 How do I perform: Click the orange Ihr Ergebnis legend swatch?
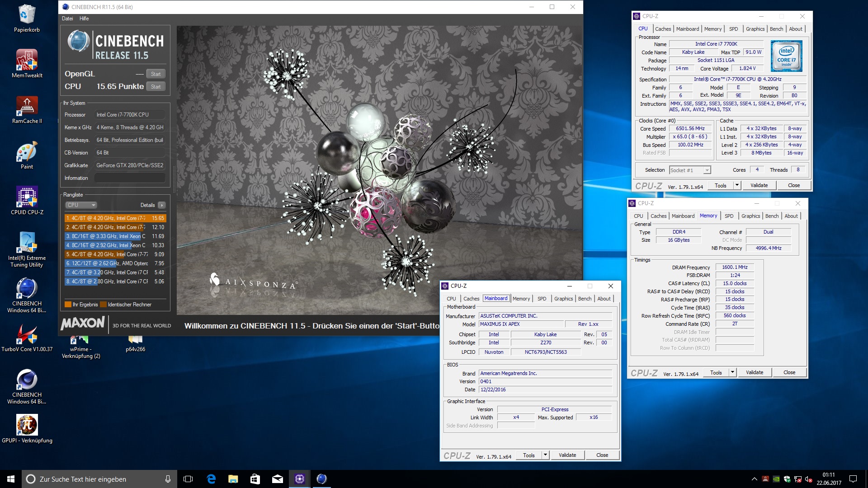(x=68, y=305)
